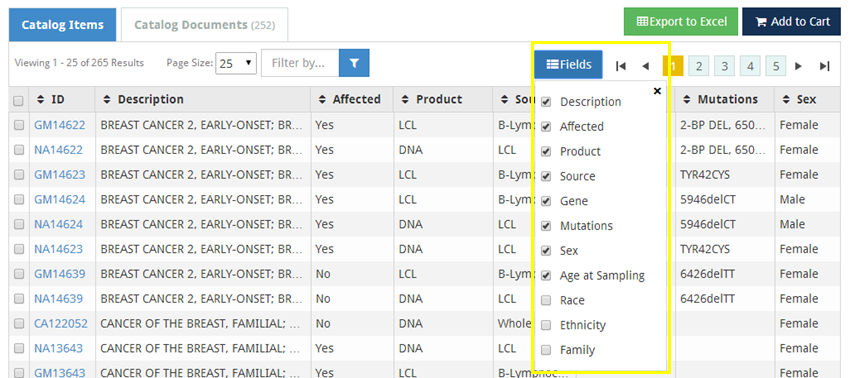Go to first page of results

pos(621,66)
